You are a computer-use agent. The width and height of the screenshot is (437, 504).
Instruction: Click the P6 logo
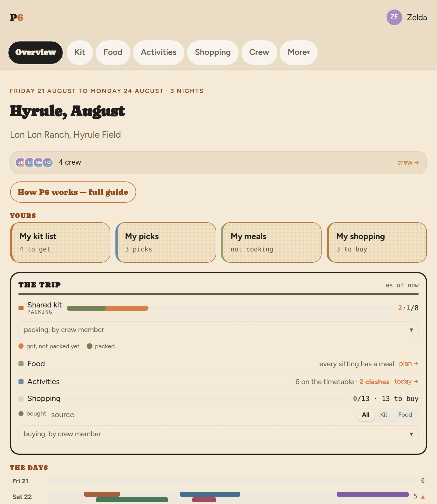[x=17, y=17]
